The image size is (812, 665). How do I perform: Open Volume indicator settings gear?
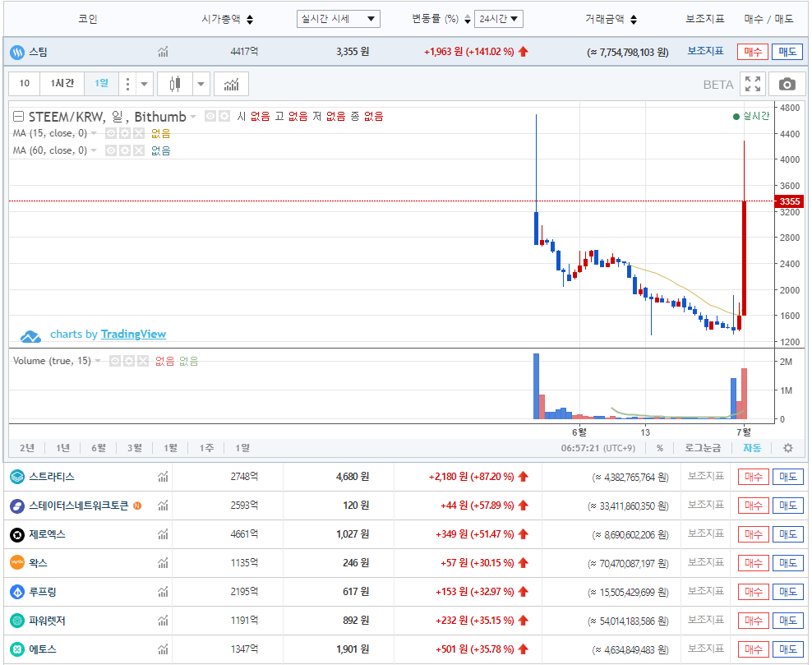click(129, 361)
